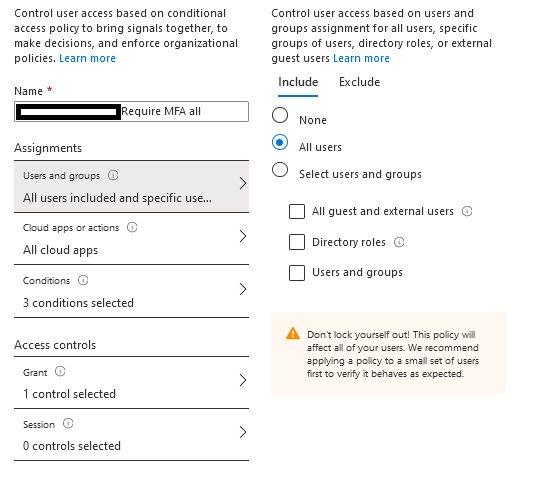This screenshot has width=537, height=490.
Task: Click the orange warning triangle icon
Action: [x=293, y=333]
